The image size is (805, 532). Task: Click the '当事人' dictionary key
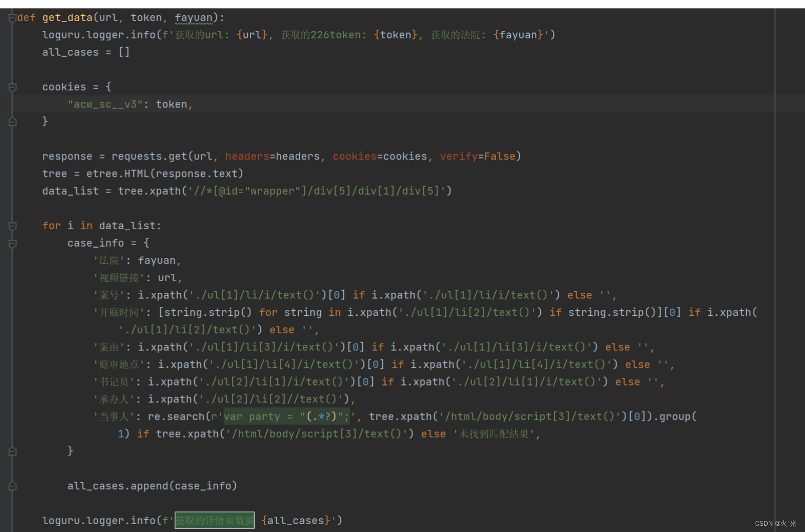click(x=114, y=417)
